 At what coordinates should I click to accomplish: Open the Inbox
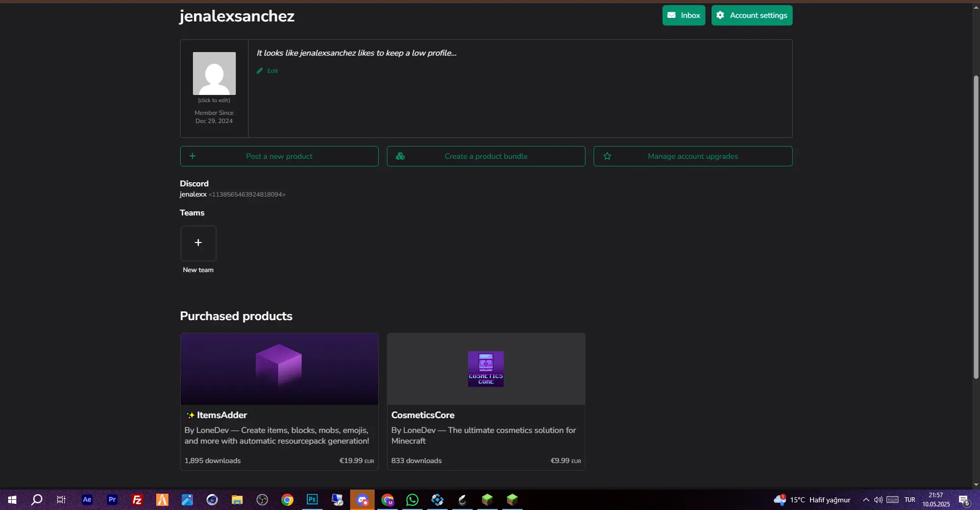[x=683, y=15]
